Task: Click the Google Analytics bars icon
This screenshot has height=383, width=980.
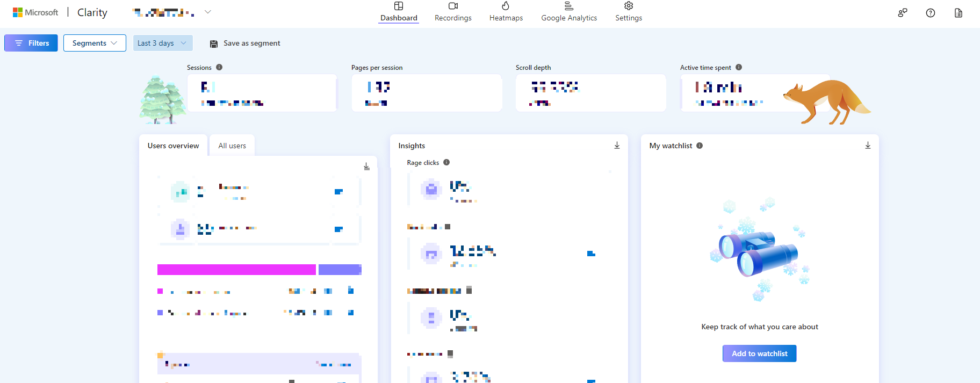Action: tap(569, 6)
